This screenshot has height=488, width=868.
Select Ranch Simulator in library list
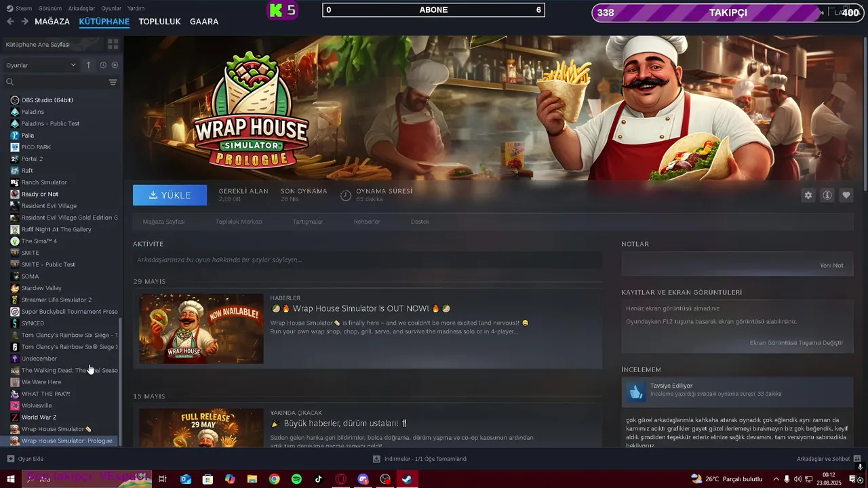pos(44,182)
